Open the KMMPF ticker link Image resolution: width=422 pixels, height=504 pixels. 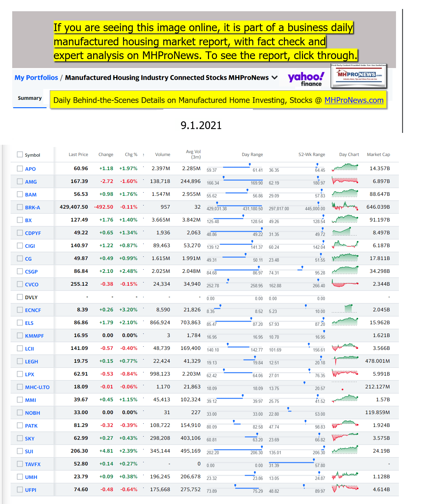(34, 336)
